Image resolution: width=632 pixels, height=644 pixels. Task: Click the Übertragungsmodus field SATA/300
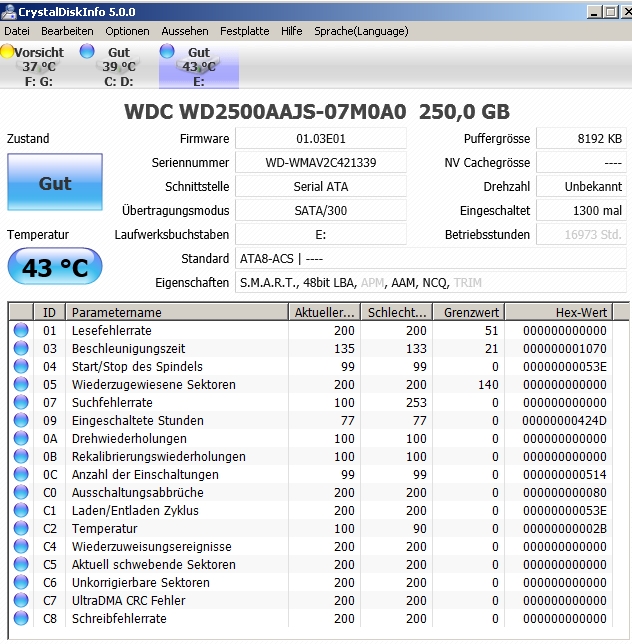click(x=321, y=210)
